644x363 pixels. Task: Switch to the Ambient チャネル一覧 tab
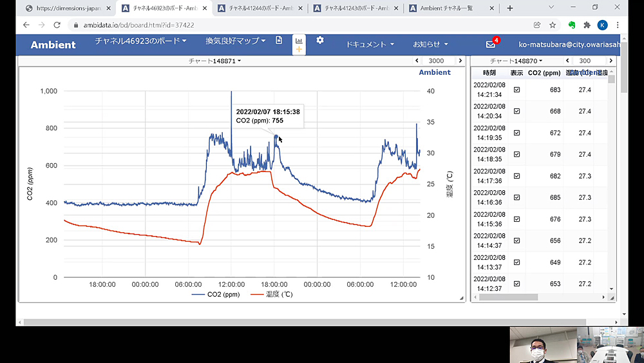pyautogui.click(x=450, y=8)
